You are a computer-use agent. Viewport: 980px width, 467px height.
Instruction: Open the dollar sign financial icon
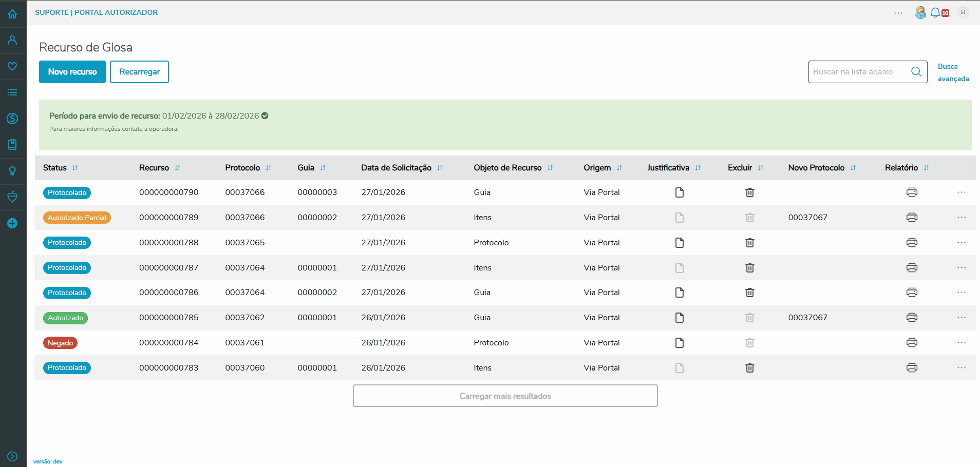pyautogui.click(x=12, y=119)
